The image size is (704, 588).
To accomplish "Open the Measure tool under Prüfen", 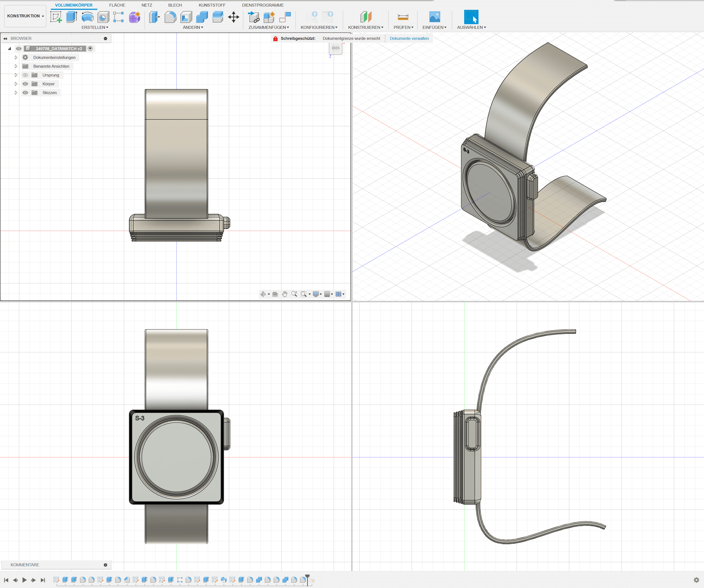I will click(x=403, y=17).
